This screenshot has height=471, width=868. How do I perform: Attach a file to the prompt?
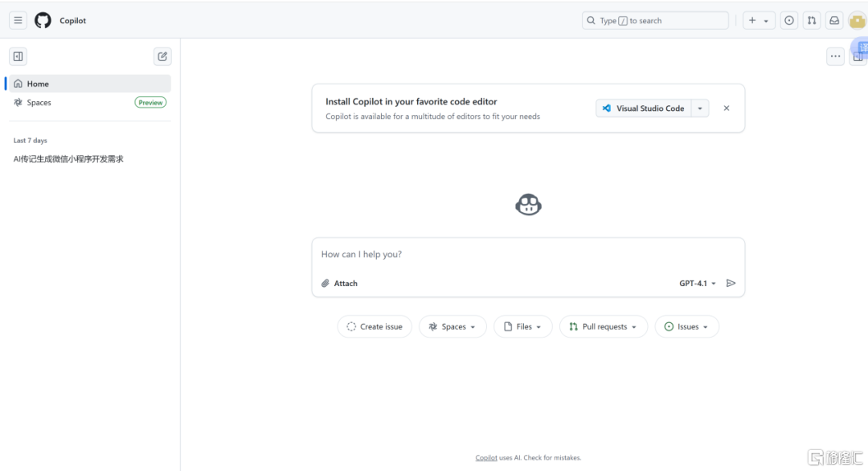click(x=339, y=284)
